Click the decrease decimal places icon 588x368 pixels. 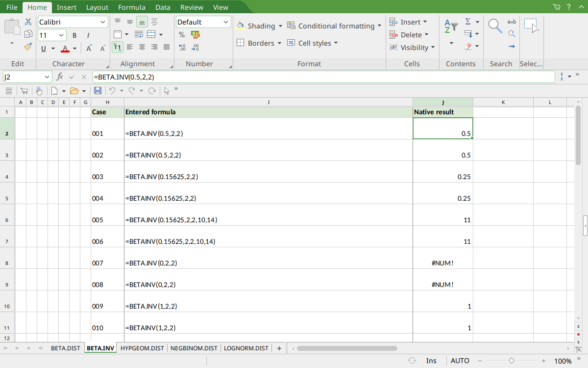coord(196,48)
